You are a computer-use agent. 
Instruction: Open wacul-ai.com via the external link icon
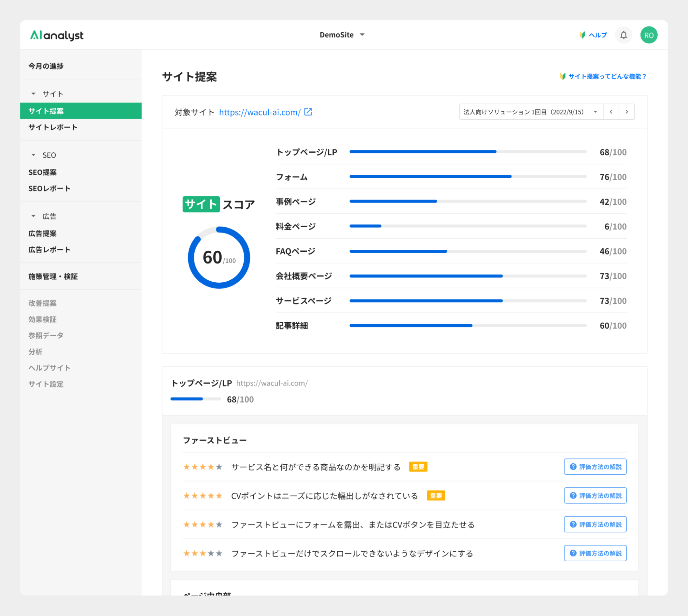[308, 111]
